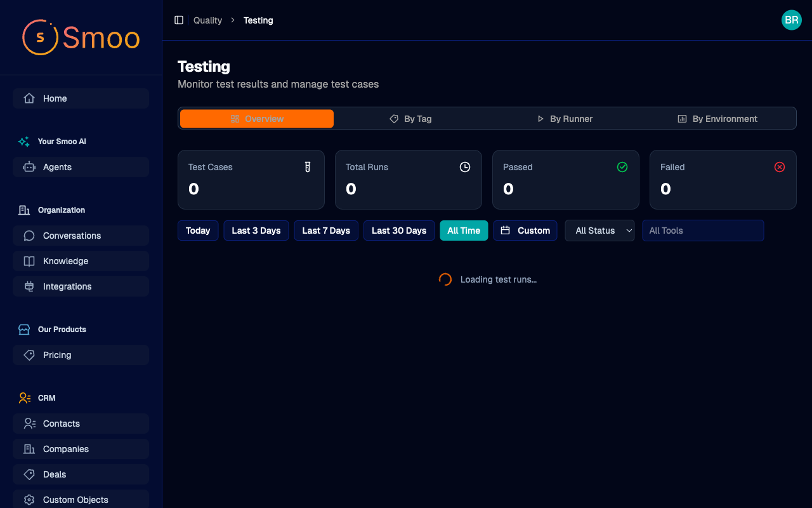Collapse the sidebar with the panel toggle icon
This screenshot has width=812, height=508.
pos(179,20)
